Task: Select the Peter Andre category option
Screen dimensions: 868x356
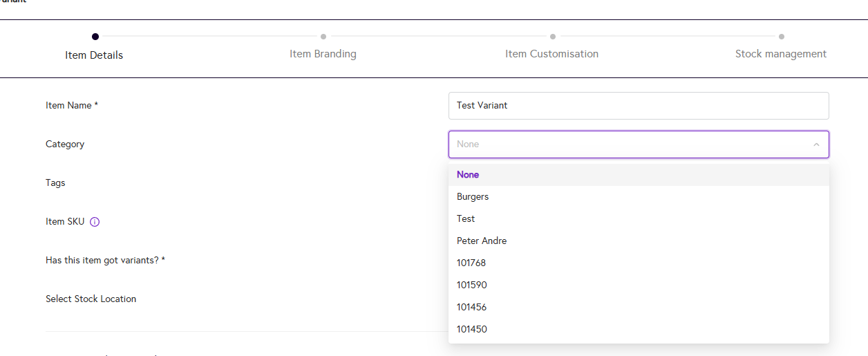Action: pos(482,241)
